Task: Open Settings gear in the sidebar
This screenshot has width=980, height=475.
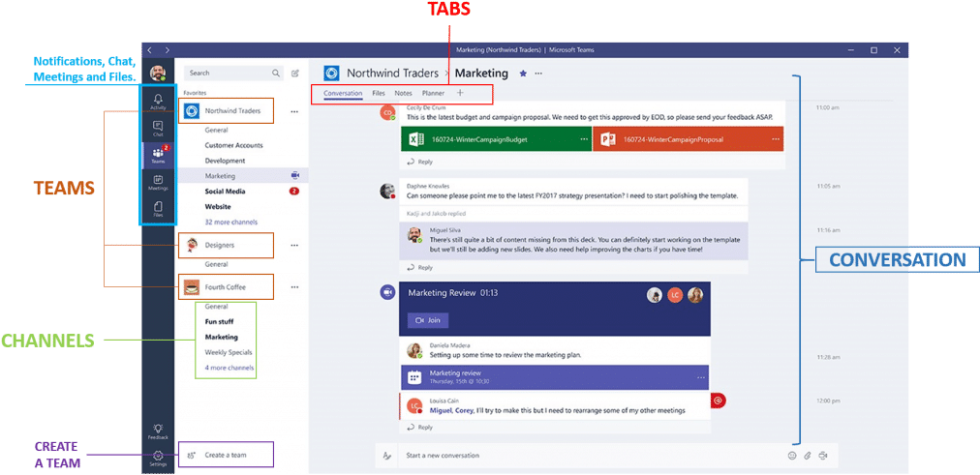Action: coord(158,459)
